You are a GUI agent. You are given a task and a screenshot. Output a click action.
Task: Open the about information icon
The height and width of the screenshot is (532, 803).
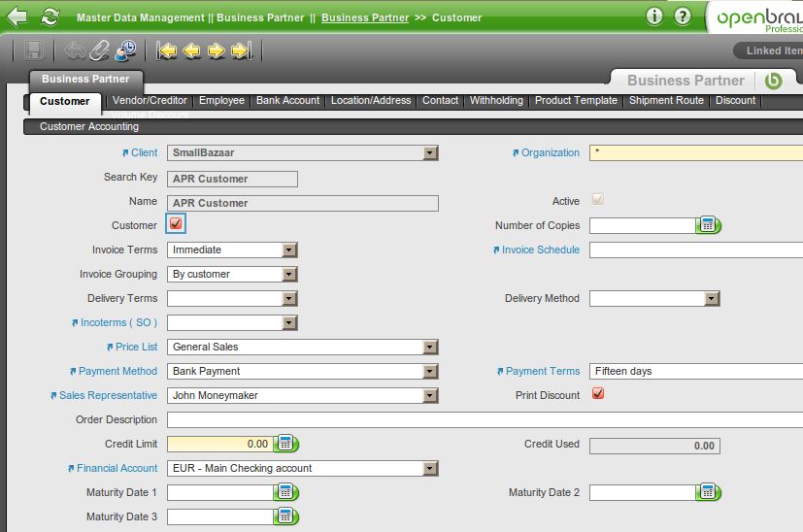tap(654, 17)
